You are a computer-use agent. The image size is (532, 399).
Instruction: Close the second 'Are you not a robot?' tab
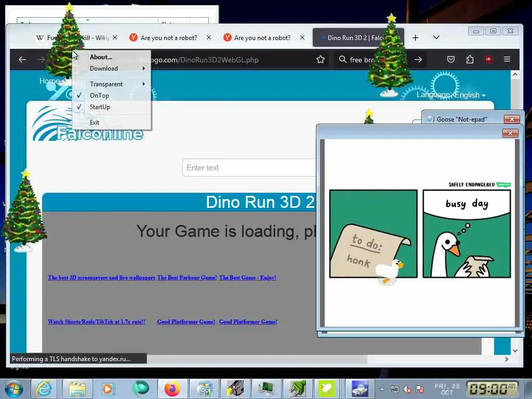302,37
